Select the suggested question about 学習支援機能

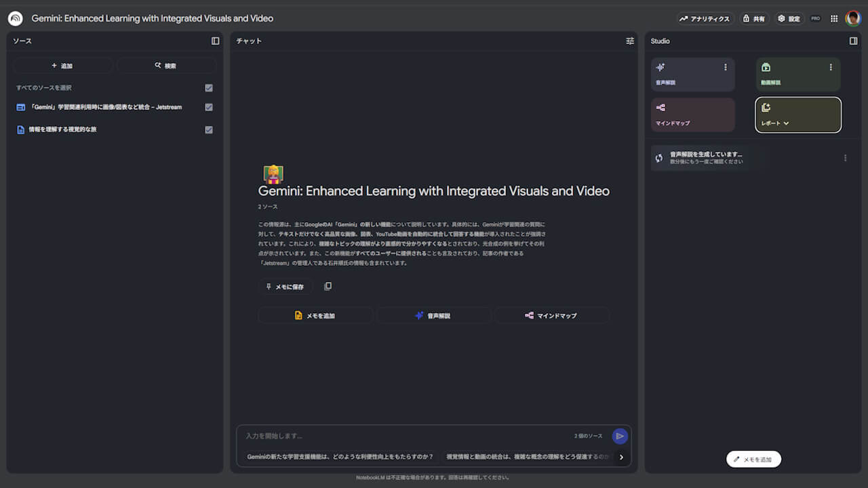340,457
